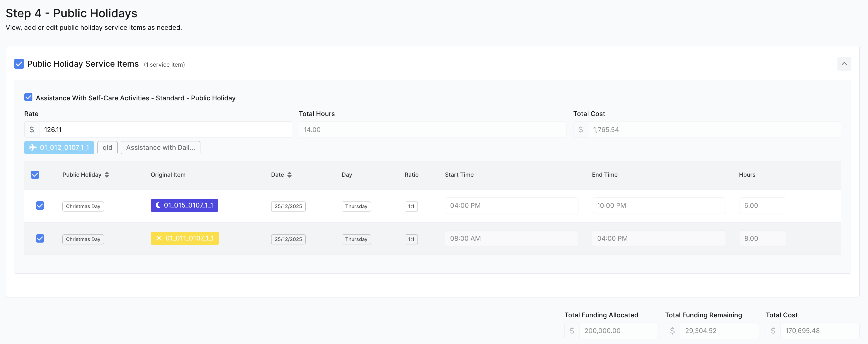
Task: Toggle the select-all checkbox in table header
Action: tap(35, 175)
